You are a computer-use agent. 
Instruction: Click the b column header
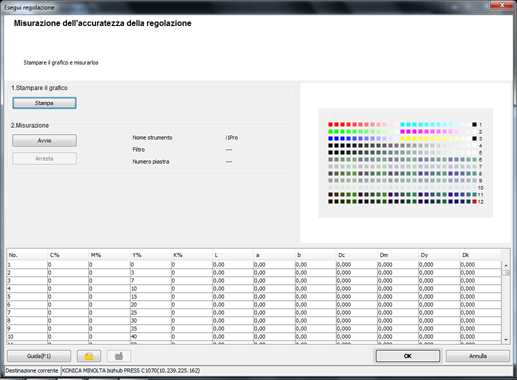point(316,255)
